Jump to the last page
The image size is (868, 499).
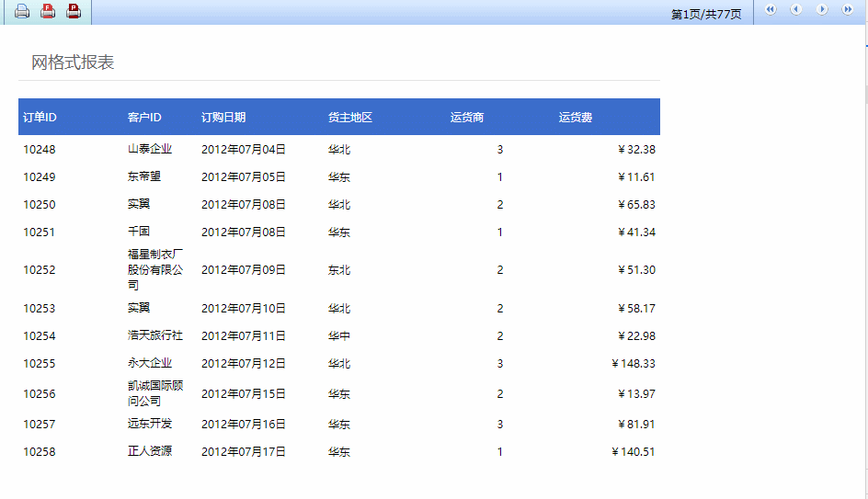pos(848,10)
